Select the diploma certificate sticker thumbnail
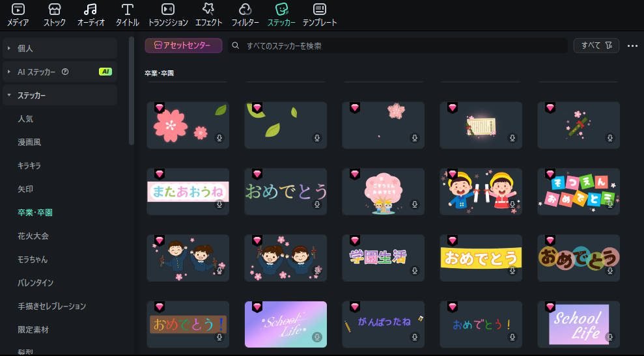 481,125
